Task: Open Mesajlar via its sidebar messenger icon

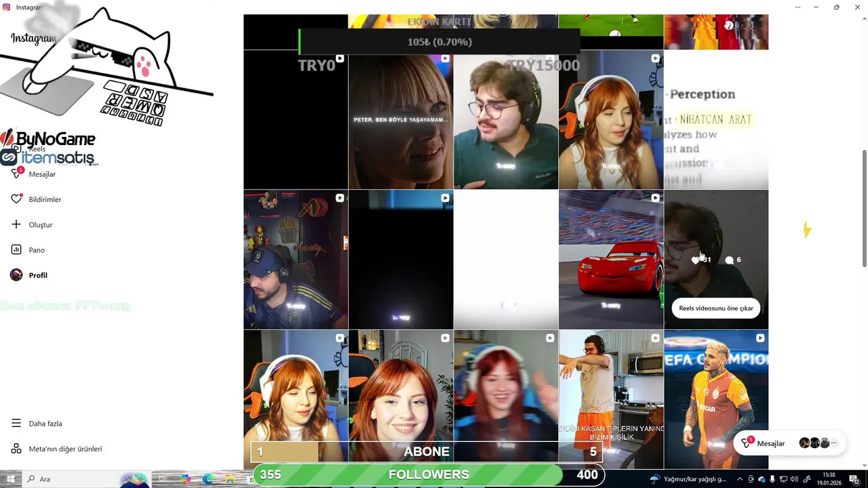Action: 17,174
